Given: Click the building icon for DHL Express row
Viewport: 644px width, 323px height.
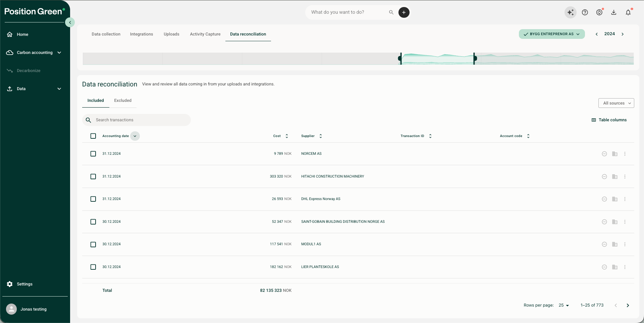Looking at the screenshot, I should point(615,199).
